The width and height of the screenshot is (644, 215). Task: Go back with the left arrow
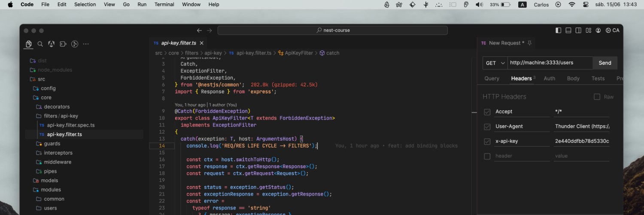(199, 31)
